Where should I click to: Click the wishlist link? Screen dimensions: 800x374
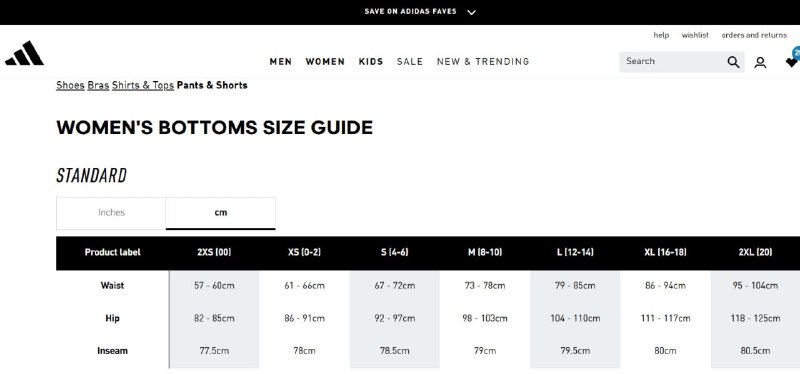(695, 35)
